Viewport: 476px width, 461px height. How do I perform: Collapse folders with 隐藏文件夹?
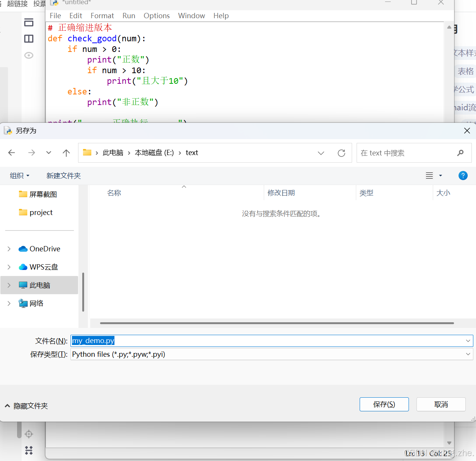click(x=26, y=406)
